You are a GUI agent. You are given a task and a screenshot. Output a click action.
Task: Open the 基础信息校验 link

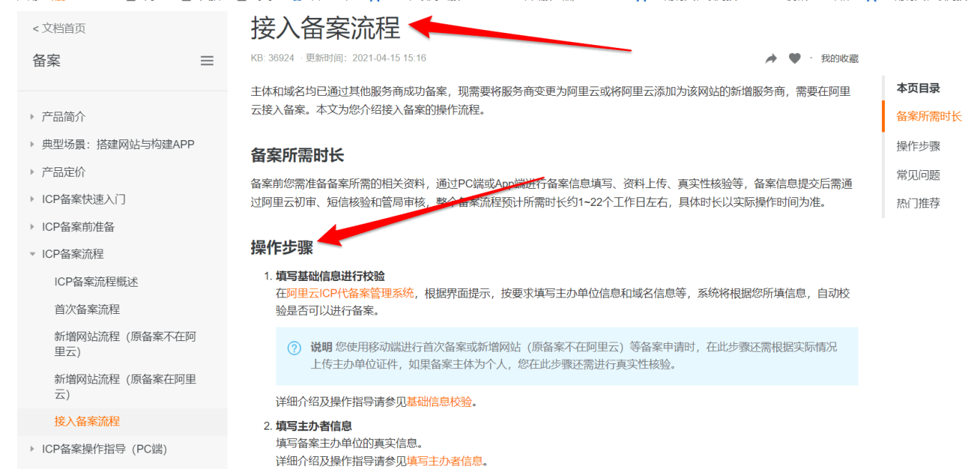[x=440, y=402]
